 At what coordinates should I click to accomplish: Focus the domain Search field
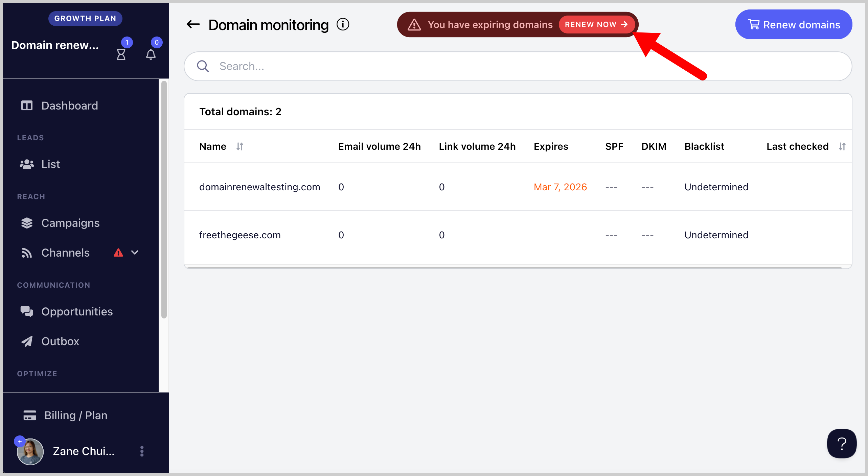518,66
